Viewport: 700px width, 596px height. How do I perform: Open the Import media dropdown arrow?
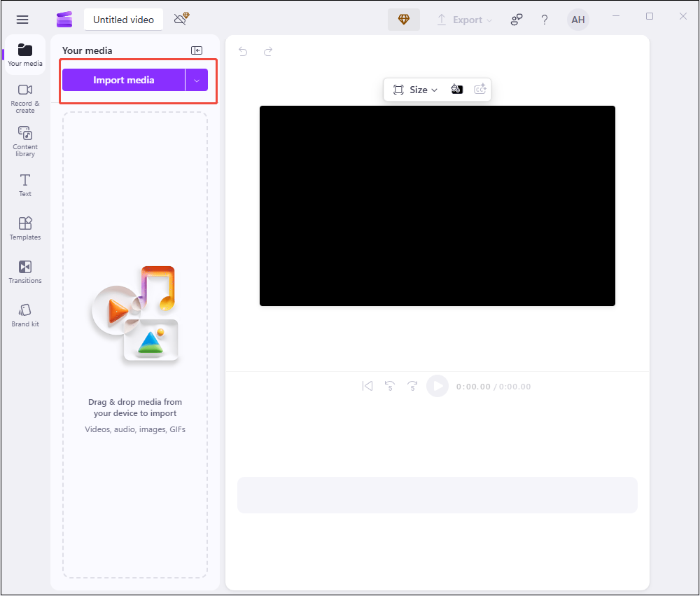[x=197, y=80]
